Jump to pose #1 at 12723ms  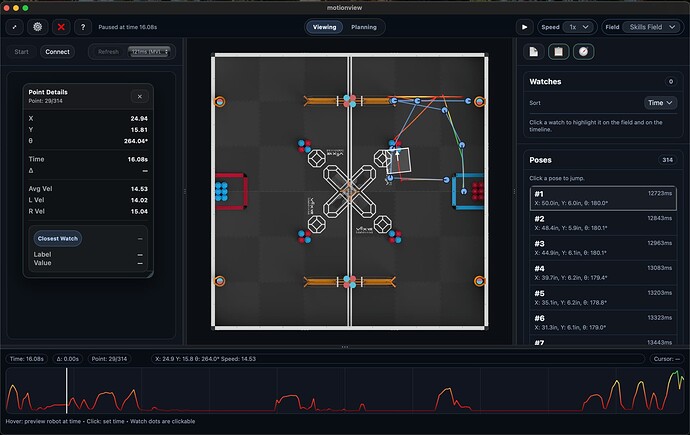click(603, 198)
